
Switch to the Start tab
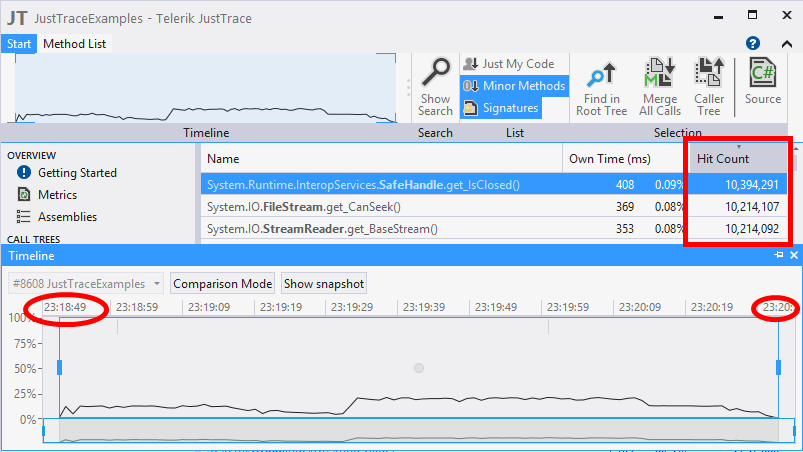click(x=19, y=44)
